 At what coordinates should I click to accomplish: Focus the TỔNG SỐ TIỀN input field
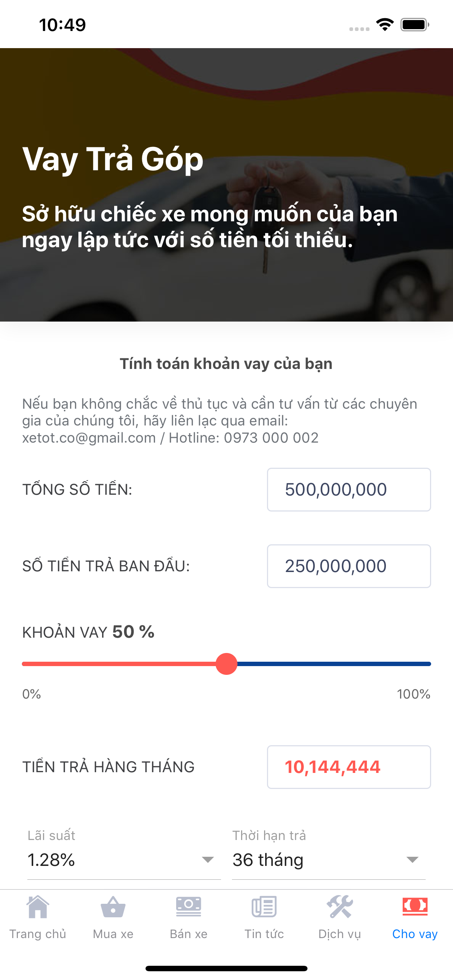point(349,490)
